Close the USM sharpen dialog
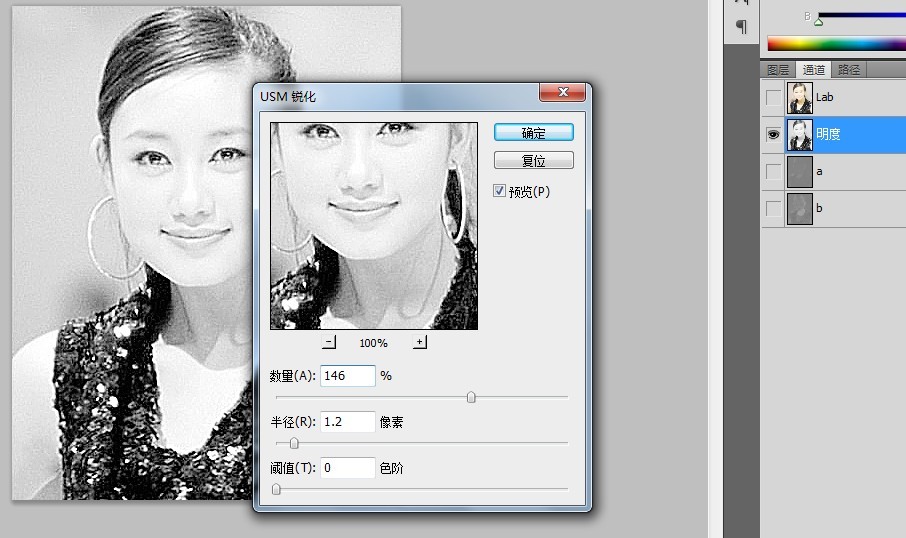 click(x=561, y=93)
